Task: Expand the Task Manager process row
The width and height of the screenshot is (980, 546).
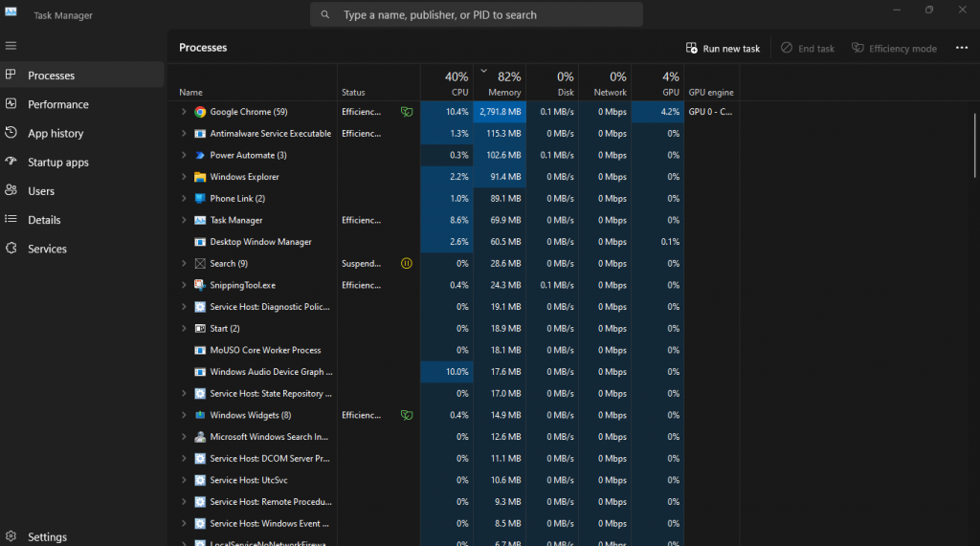Action: pos(184,220)
